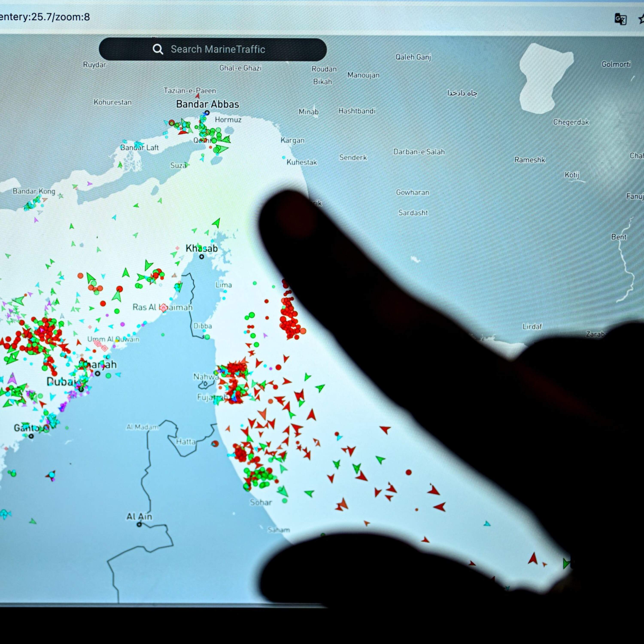The width and height of the screenshot is (644, 644).
Task: Click the Hormuz island label
Action: [x=228, y=120]
